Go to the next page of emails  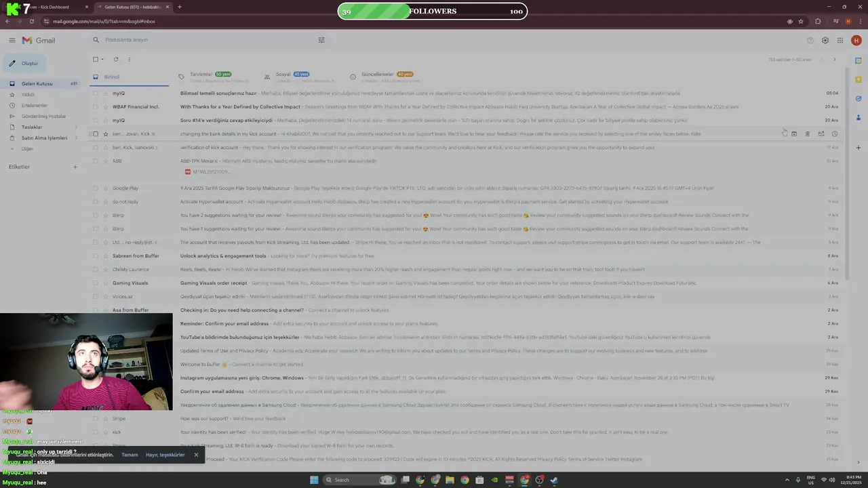834,60
